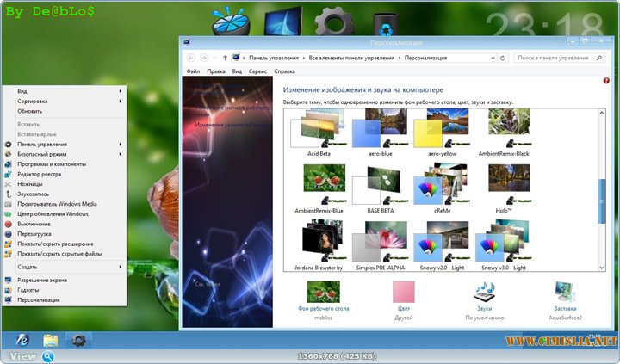This screenshot has height=364, width=620.
Task: Open Редактор реестра in the context menu
Action: click(x=40, y=173)
